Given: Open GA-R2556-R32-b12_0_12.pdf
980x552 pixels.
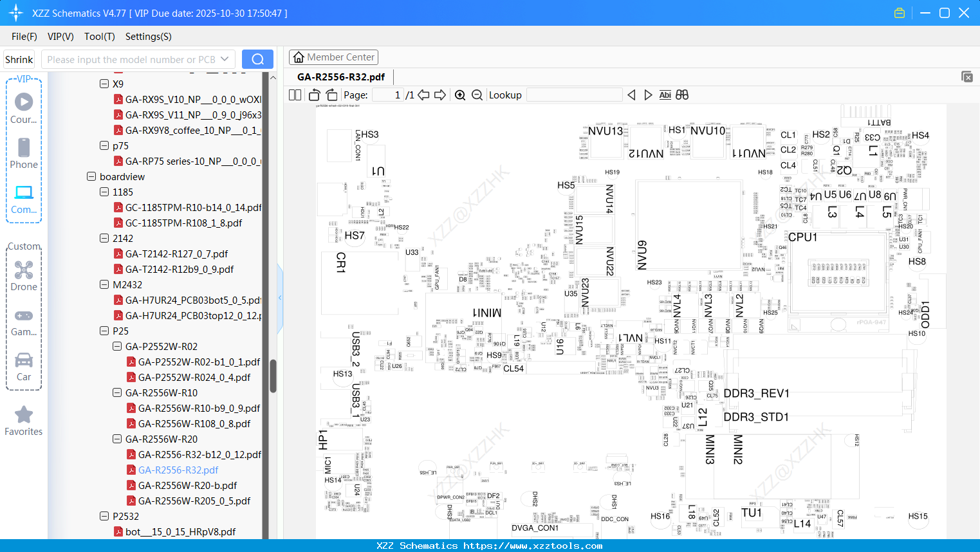Looking at the screenshot, I should click(194, 454).
